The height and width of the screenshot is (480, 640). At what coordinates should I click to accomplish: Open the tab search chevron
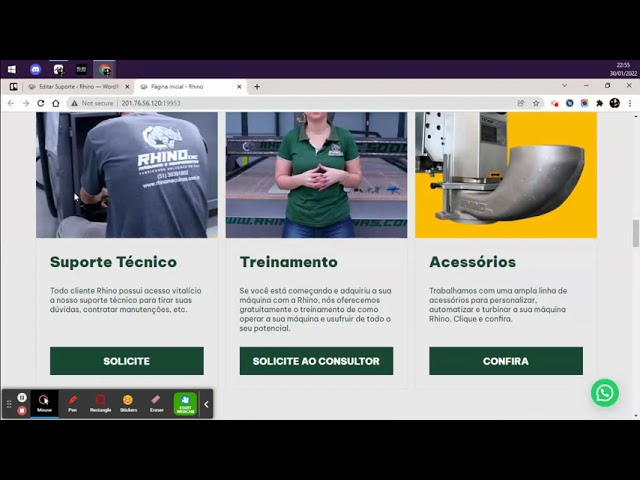click(x=564, y=86)
